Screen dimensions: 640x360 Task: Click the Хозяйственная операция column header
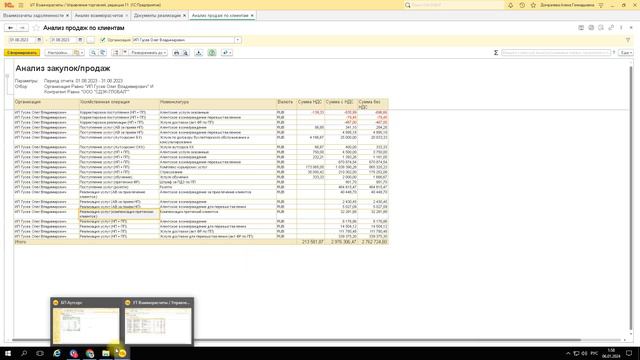click(x=119, y=104)
